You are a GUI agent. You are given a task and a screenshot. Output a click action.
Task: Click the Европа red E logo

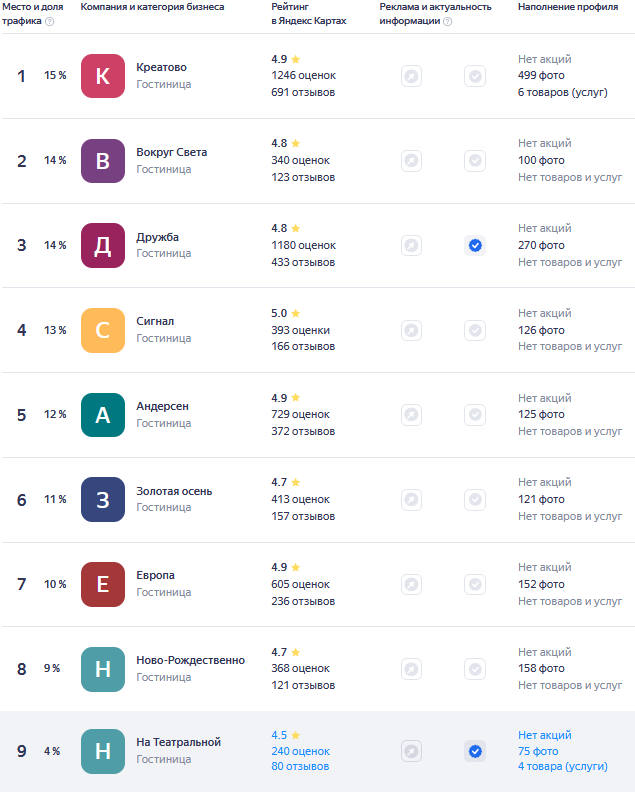(103, 584)
